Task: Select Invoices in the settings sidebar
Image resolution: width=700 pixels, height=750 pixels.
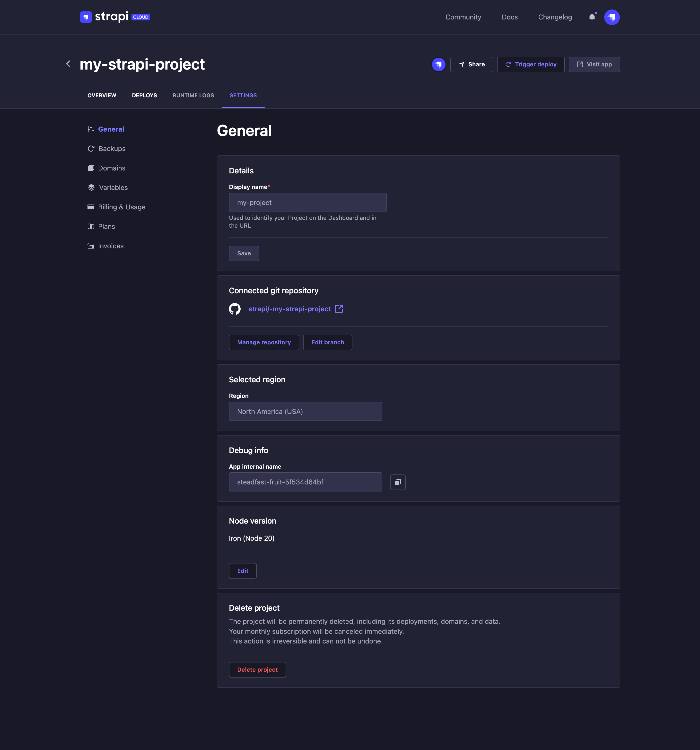Action: (111, 246)
